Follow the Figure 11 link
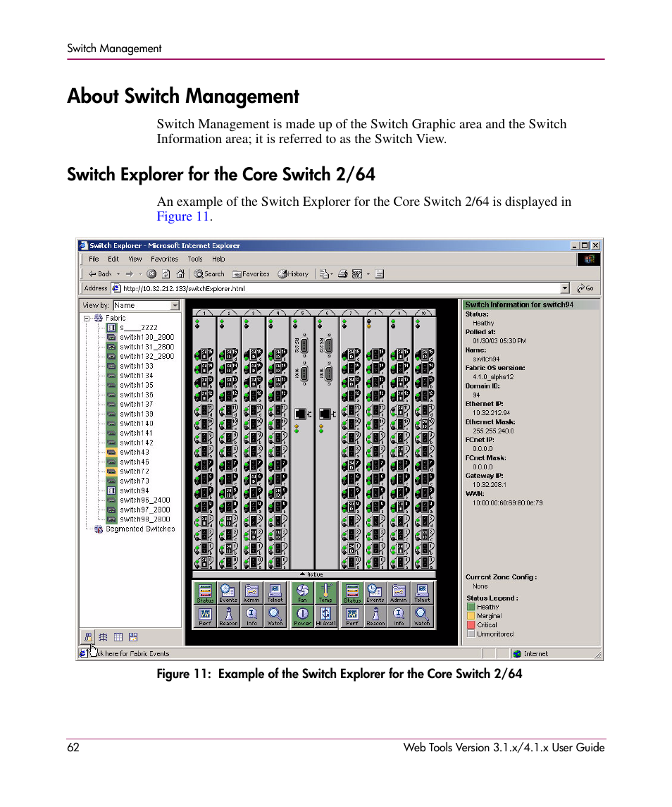 click(182, 216)
